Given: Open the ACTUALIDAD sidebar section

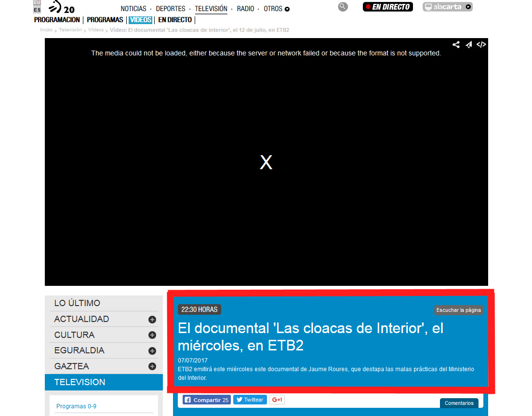Looking at the screenshot, I should [81, 319].
